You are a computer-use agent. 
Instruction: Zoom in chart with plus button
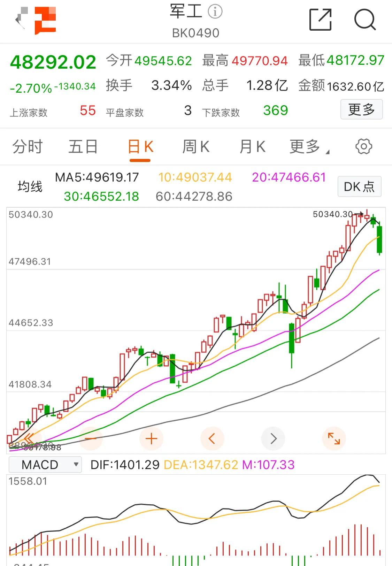point(151,438)
